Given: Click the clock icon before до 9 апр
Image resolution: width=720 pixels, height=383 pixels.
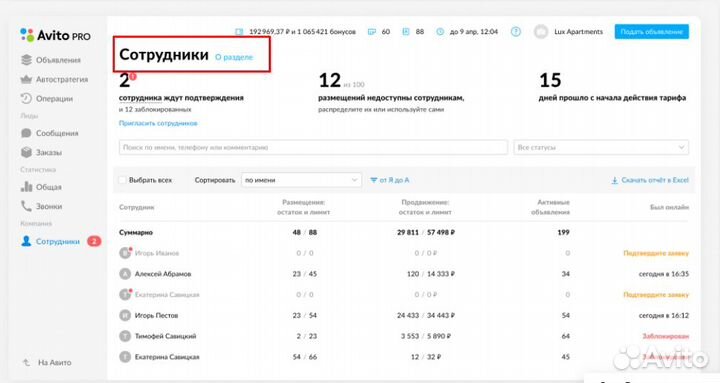Looking at the screenshot, I should 440,32.
